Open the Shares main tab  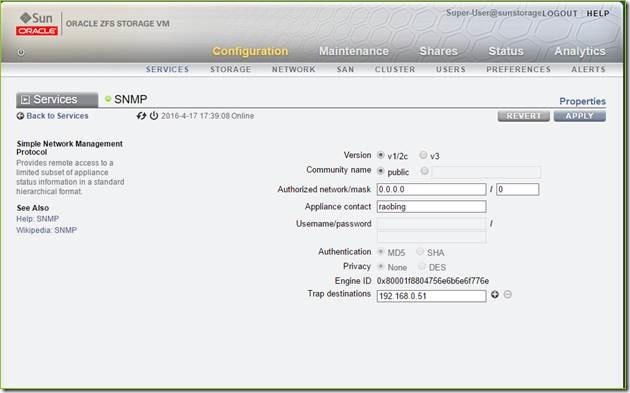point(439,51)
